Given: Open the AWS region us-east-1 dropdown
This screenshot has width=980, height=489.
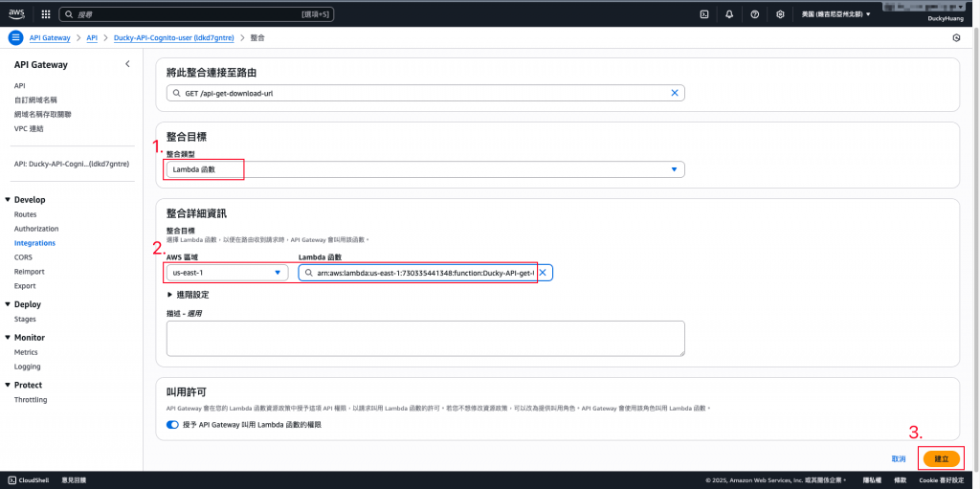Looking at the screenshot, I should [228, 273].
